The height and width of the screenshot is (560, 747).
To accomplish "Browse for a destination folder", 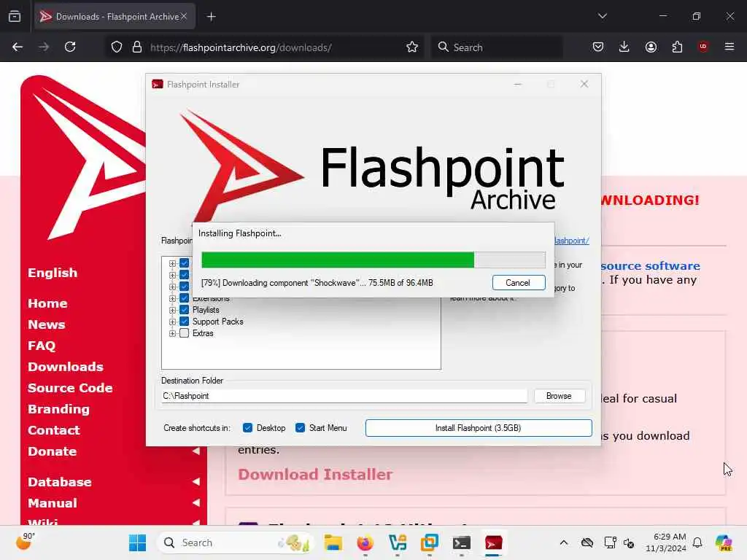I will tap(560, 396).
